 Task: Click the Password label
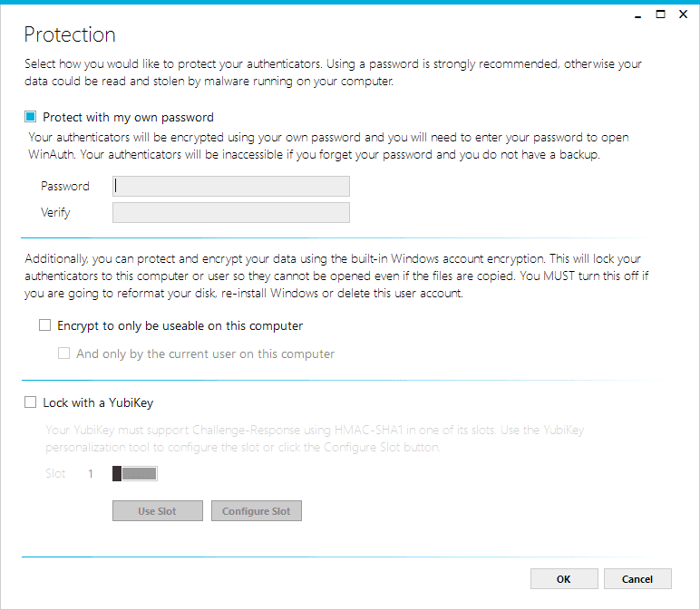[65, 186]
